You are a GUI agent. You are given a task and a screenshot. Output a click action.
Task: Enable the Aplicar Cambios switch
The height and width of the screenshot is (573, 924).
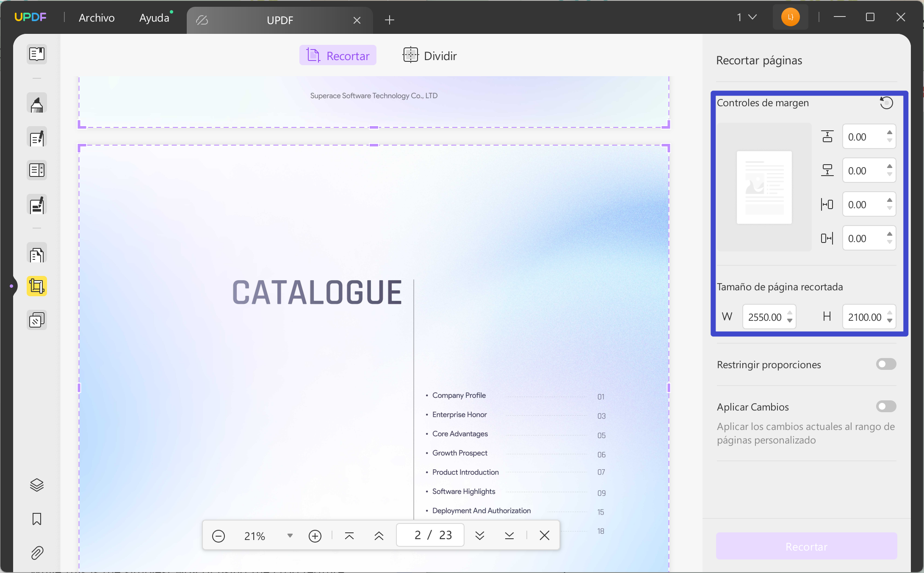[x=886, y=407]
